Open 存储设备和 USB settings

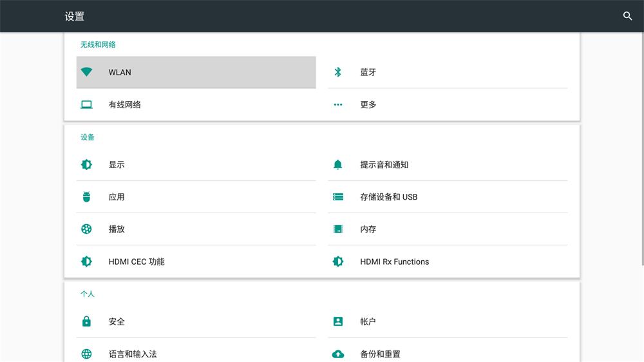click(x=448, y=197)
